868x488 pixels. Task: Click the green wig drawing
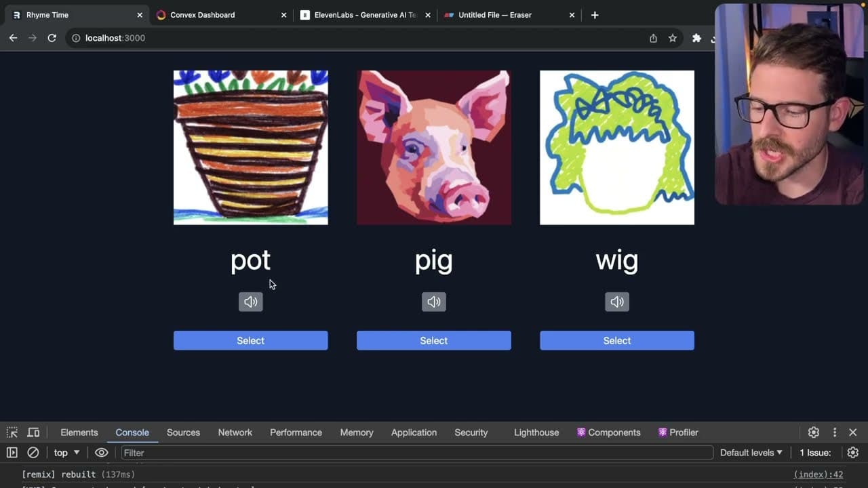tap(617, 147)
